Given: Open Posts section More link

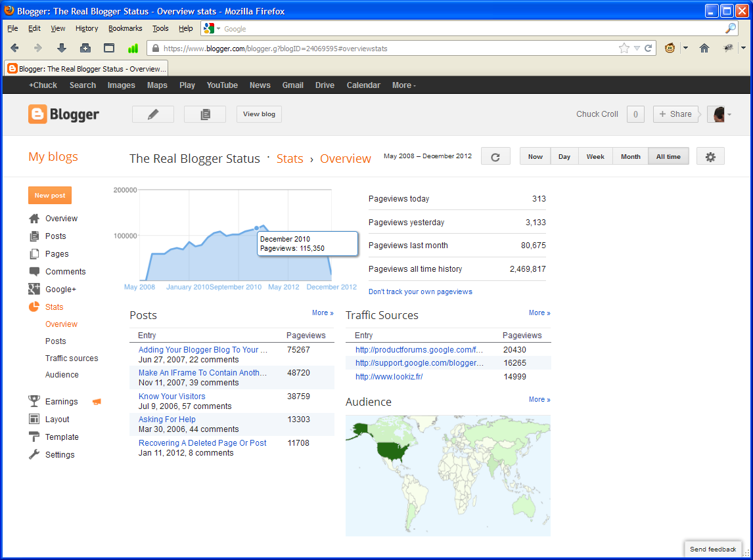Looking at the screenshot, I should tap(323, 313).
